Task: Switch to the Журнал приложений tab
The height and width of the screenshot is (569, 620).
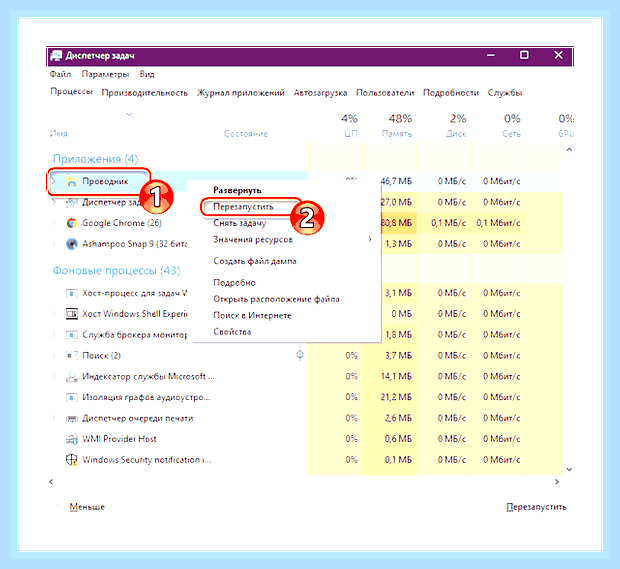Action: [240, 93]
